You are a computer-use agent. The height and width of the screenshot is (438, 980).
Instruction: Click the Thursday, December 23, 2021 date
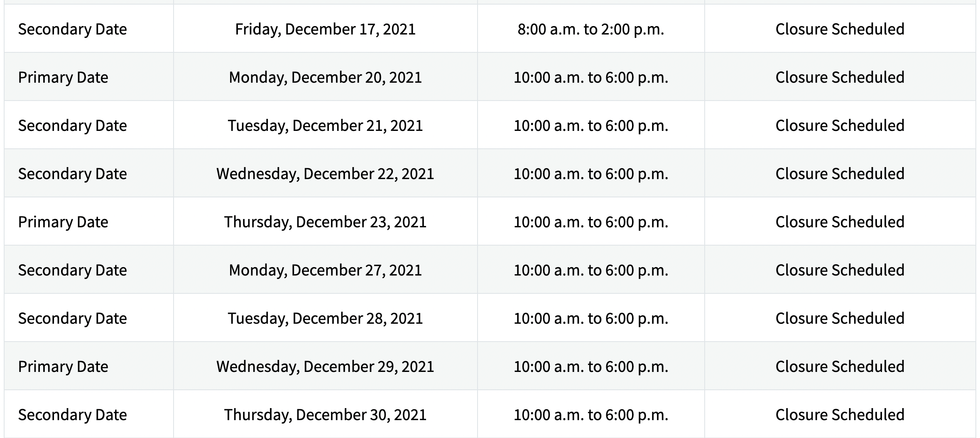click(325, 222)
